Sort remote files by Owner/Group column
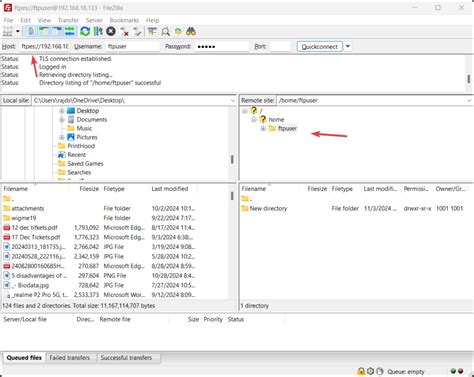Viewport: 474px width, 377px height. [x=452, y=189]
